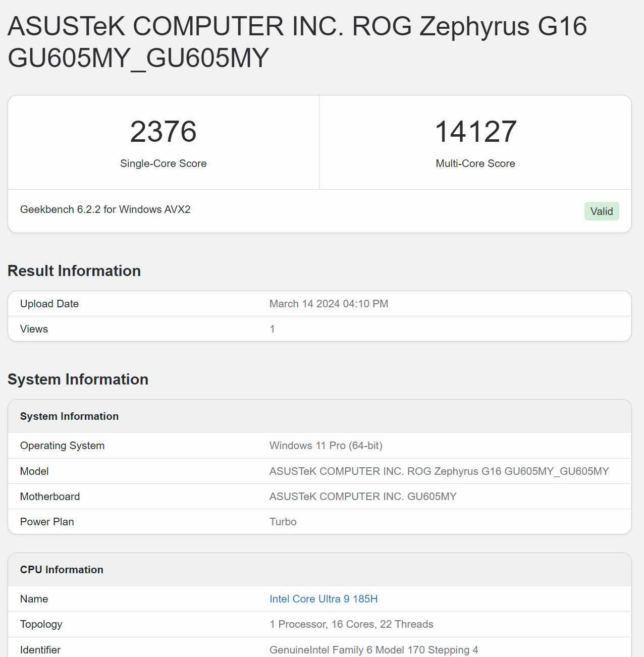Image resolution: width=644 pixels, height=657 pixels.
Task: Click the Topology row label
Action: 41,624
